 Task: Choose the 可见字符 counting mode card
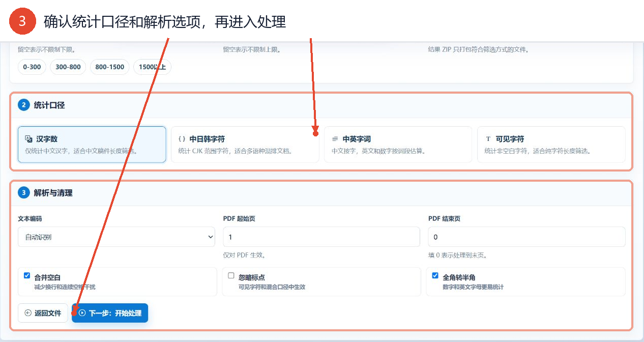point(551,145)
